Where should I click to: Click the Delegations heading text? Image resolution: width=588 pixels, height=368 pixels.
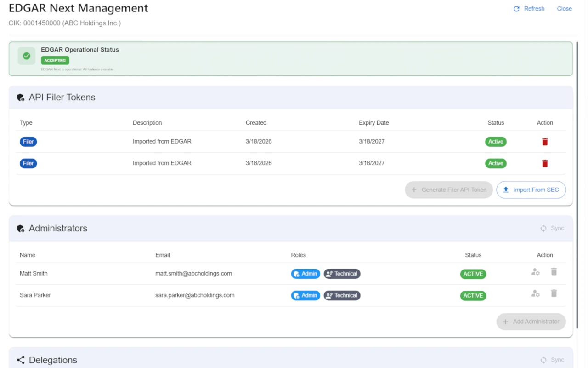click(53, 360)
